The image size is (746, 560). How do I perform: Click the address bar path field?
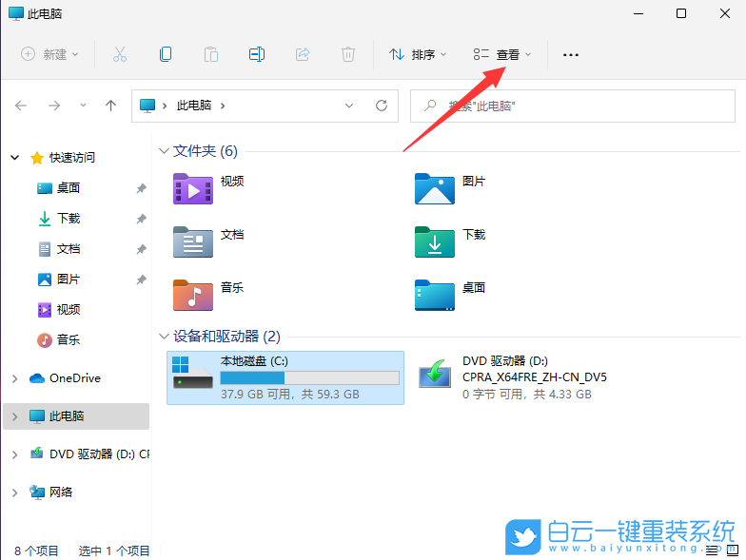pos(265,106)
